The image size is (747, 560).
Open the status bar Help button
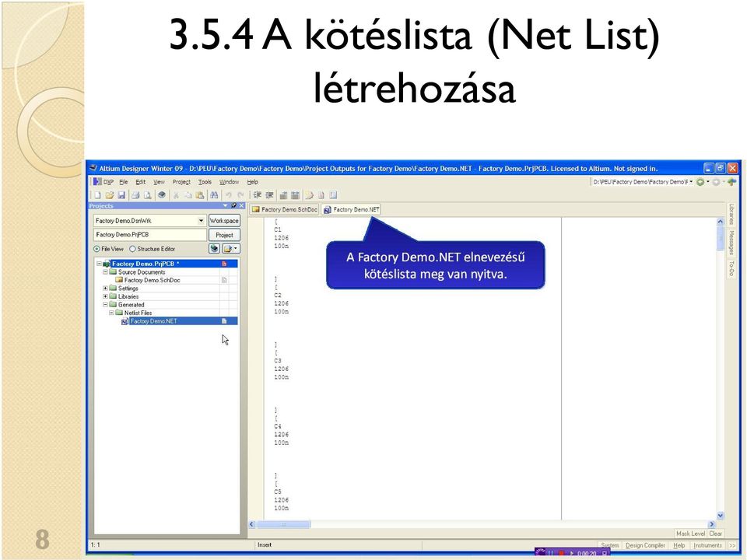click(679, 545)
